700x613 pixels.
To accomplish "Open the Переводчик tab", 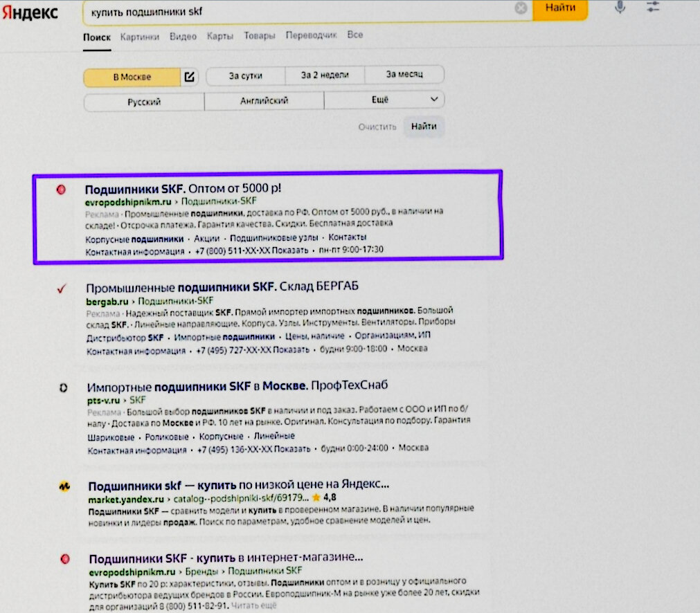I will pos(311,35).
